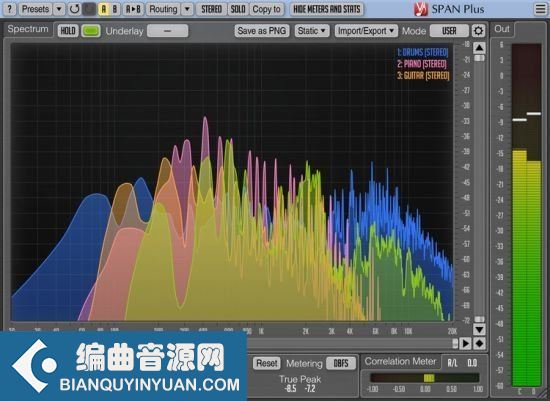550x401 pixels.
Task: Expand the Presets dropdown arrow
Action: point(59,9)
